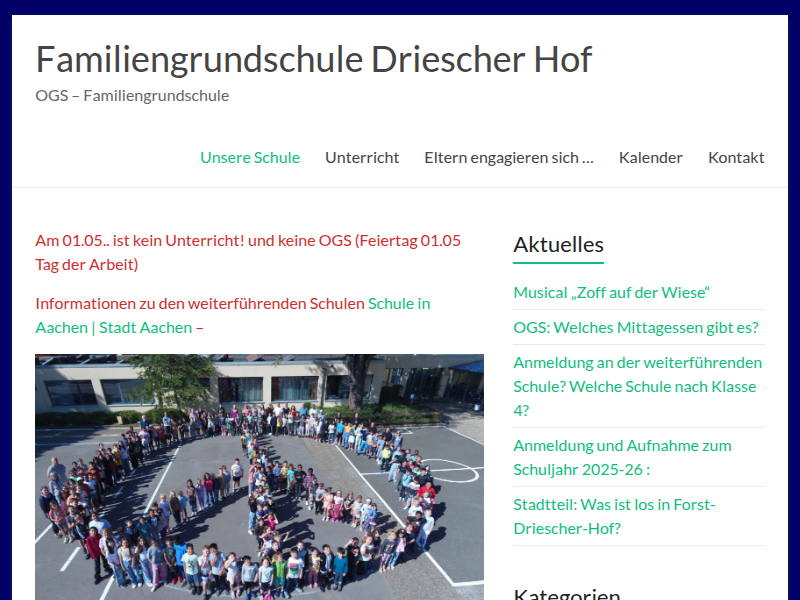The image size is (800, 600).
Task: Open the Unsere Schule menu item
Action: pos(250,158)
